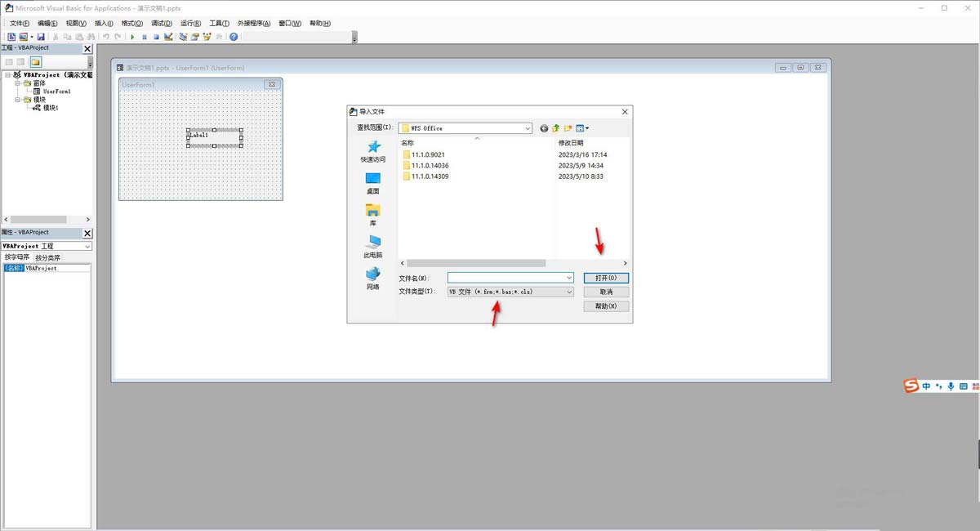
Task: Open the 视图(V) menu
Action: (76, 23)
